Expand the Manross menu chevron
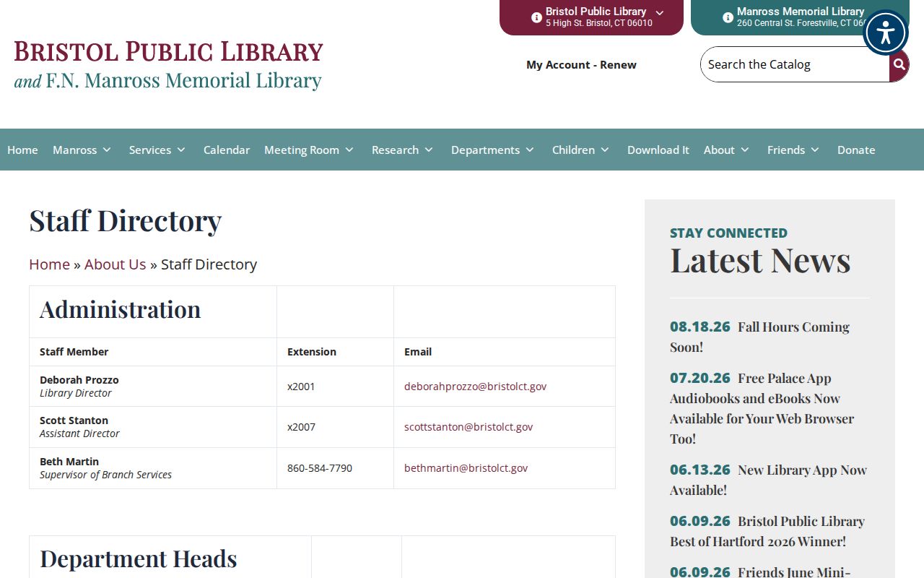Viewport: 924px width, 578px height. point(107,150)
